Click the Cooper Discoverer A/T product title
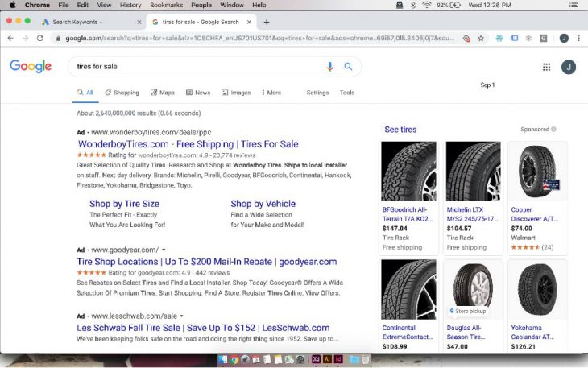 click(534, 214)
